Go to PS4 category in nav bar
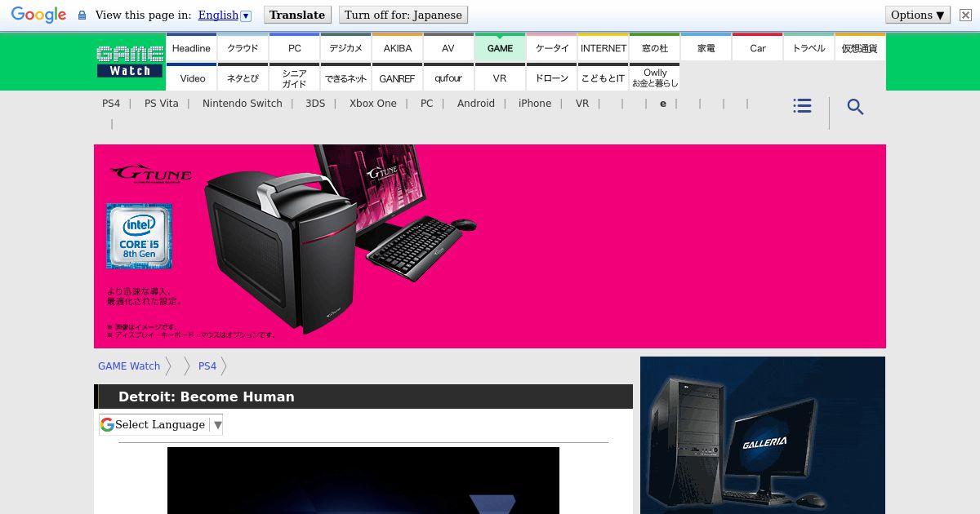 click(111, 104)
